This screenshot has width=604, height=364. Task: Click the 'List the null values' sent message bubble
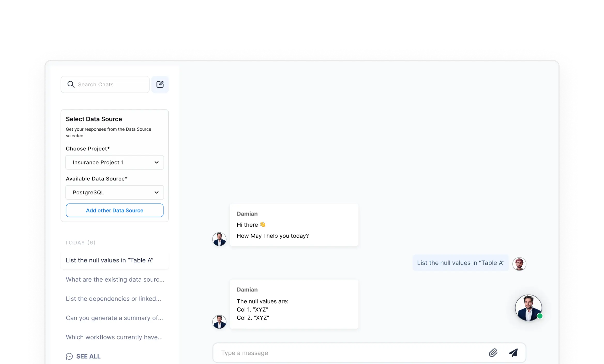(460, 263)
